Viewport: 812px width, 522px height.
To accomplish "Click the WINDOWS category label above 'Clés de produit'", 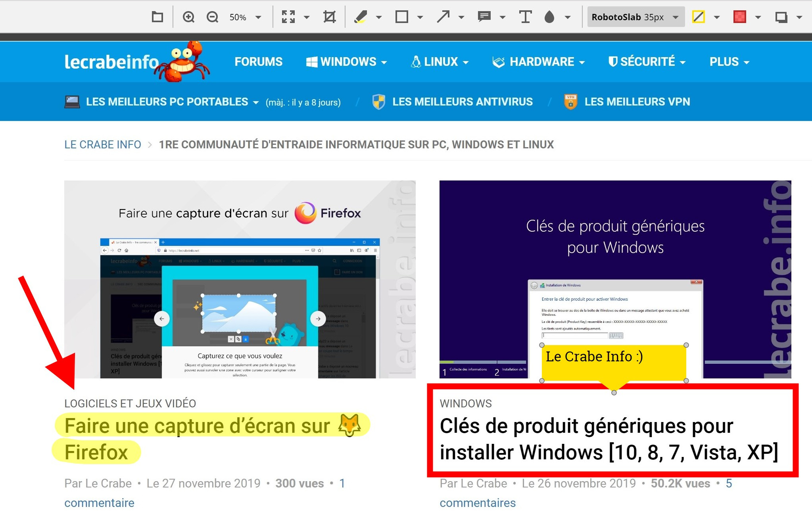I will (x=466, y=403).
